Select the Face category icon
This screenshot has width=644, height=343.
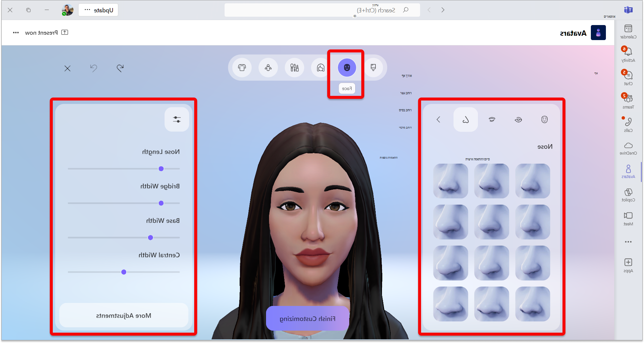tap(347, 68)
